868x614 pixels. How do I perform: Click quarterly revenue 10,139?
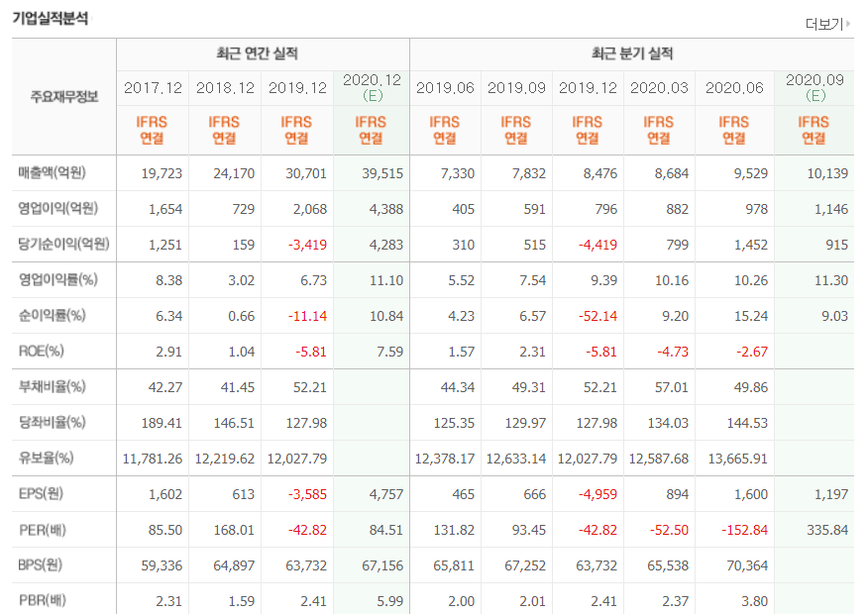click(x=827, y=173)
